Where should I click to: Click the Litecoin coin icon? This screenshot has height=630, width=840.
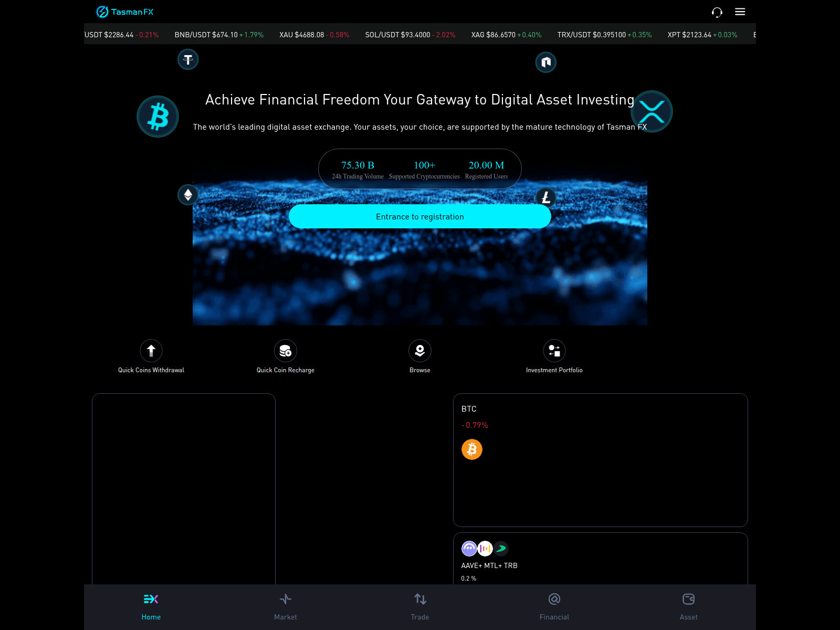[x=546, y=197]
